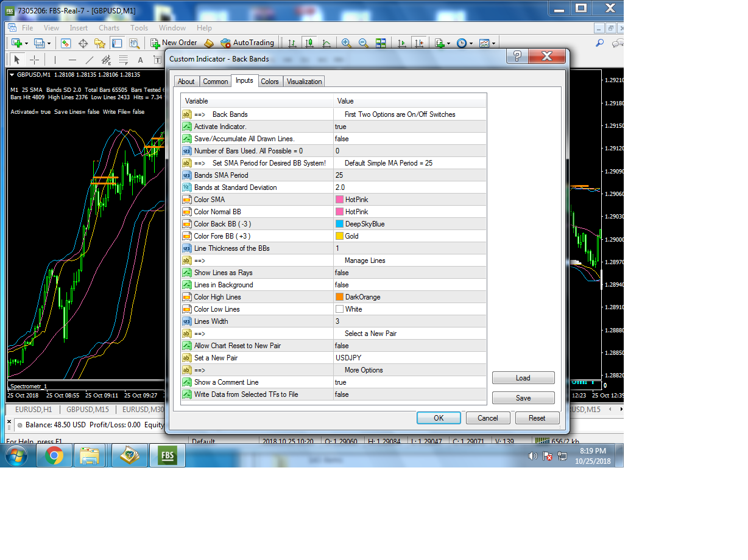This screenshot has height=560, width=748.
Task: Open the EURUSD,H1 chart tab
Action: point(33,410)
